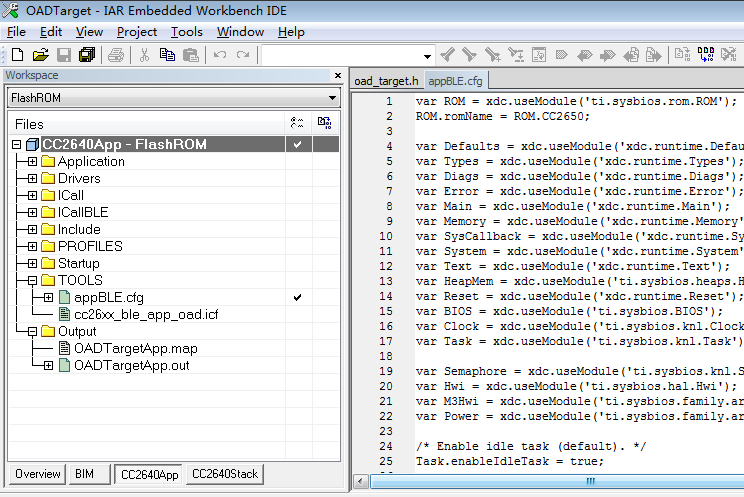Click the Print icon

116,55
